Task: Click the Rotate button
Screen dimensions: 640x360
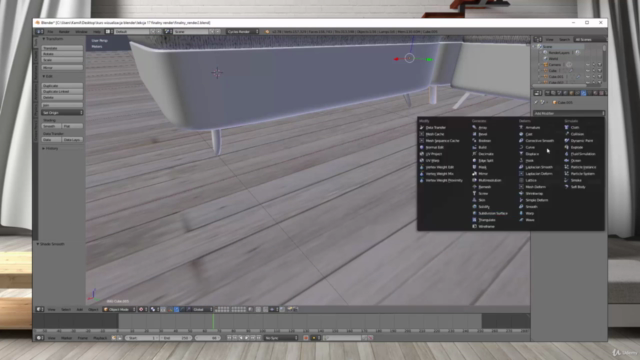Action: coord(62,53)
